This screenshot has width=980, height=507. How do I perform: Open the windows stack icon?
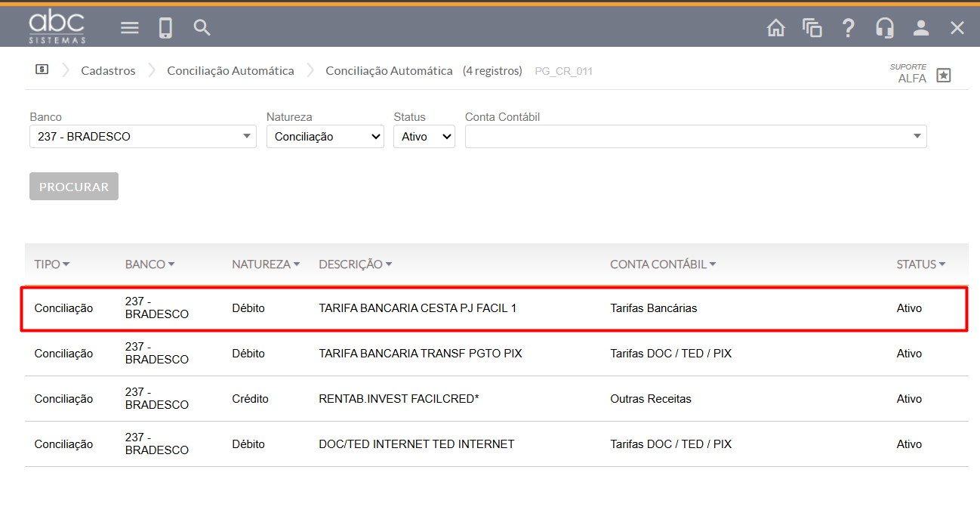point(812,28)
